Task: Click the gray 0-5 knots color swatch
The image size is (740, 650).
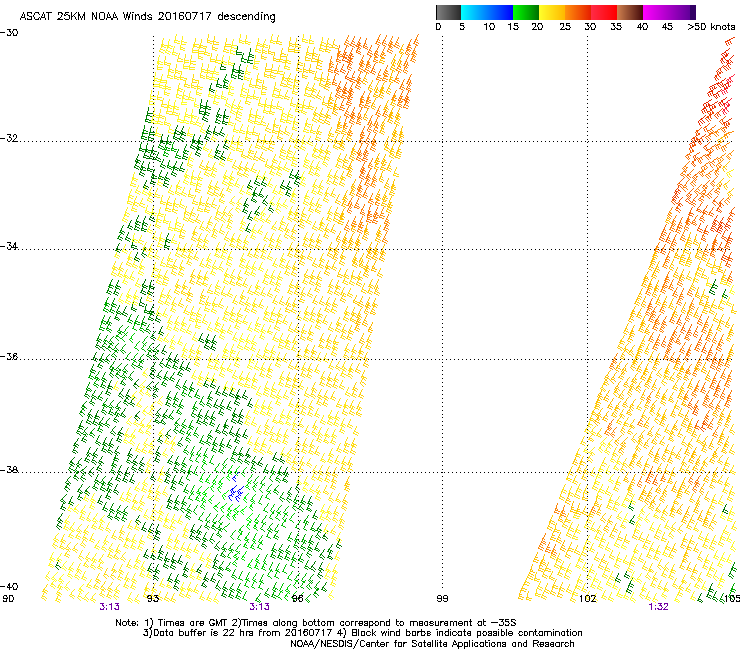Action: coord(448,12)
